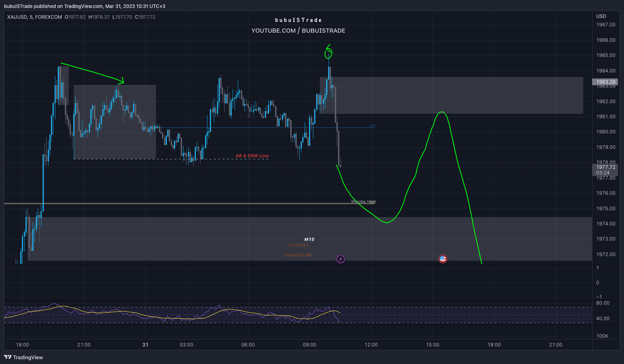
Task: Click the 15:00 time axis label
Action: (433, 344)
